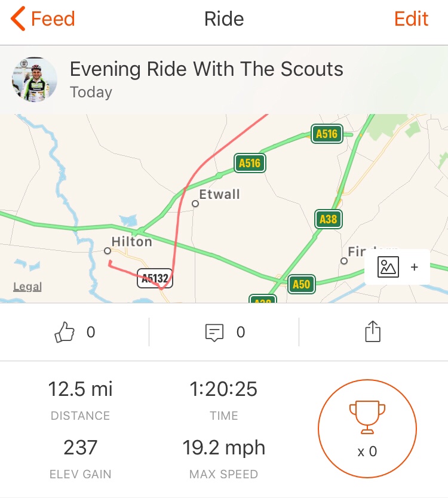Open achievements trophy circle
The image size is (448, 498).
tap(367, 425)
